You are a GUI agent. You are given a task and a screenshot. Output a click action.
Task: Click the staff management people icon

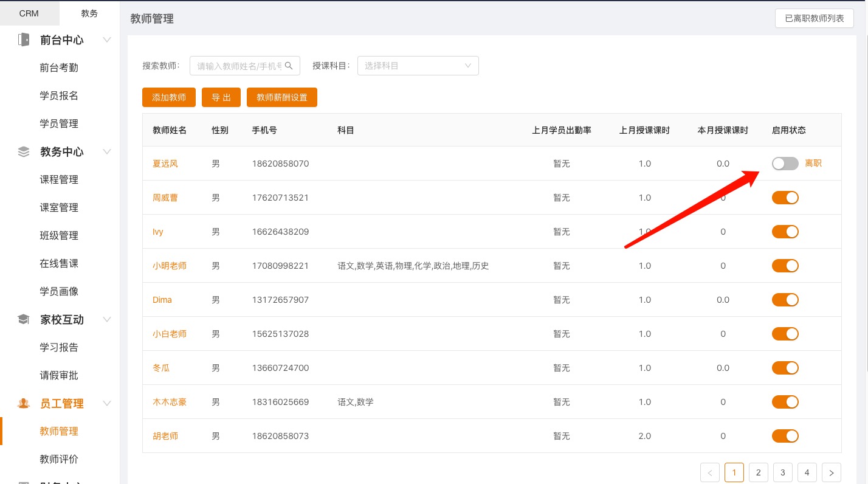(24, 404)
